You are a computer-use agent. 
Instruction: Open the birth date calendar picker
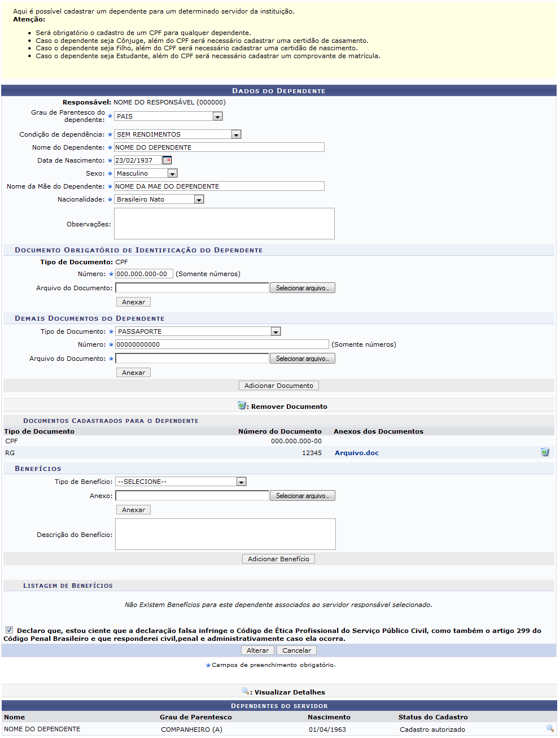167,160
